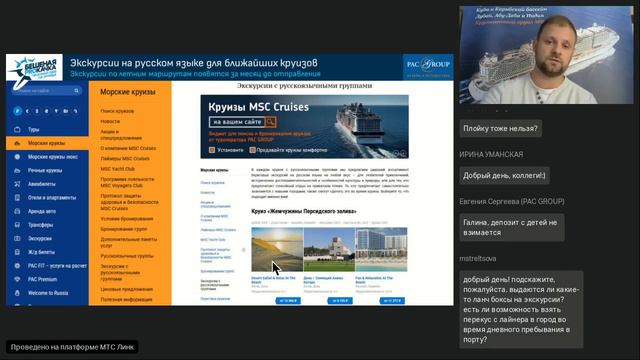Click the boat icon beside Речные круизы
This screenshot has height=360, width=640.
pyautogui.click(x=17, y=171)
